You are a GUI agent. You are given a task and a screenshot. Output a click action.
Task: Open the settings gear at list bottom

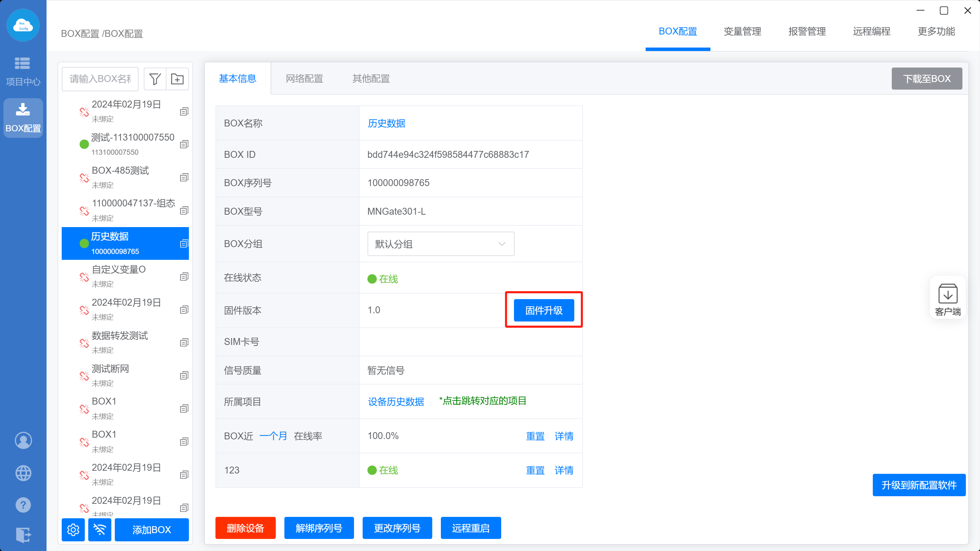tap(73, 529)
